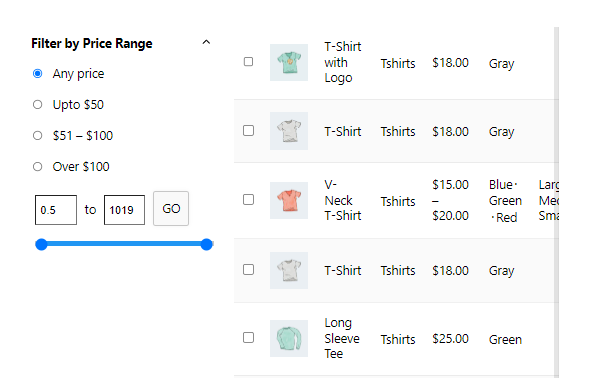
Task: Check the V-Neck T-Shirt row checkbox
Action: 248,200
